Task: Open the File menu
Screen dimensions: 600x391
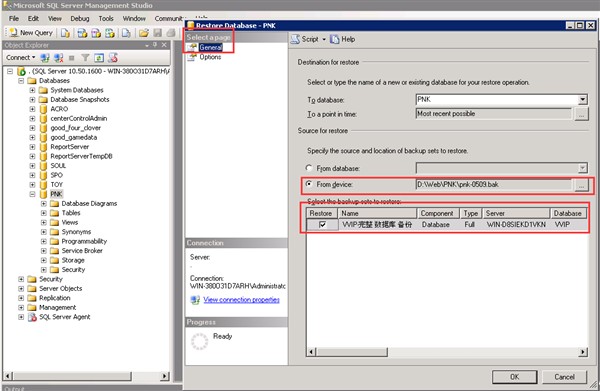Action: tap(14, 18)
